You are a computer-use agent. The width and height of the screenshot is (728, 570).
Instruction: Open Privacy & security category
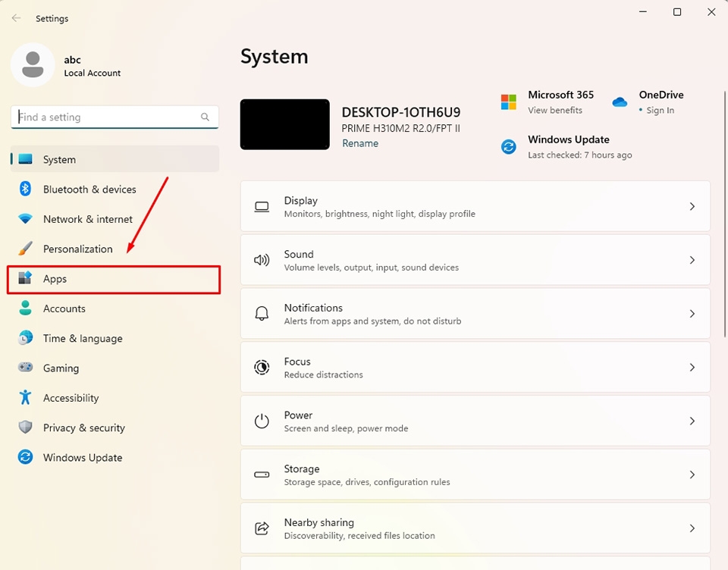pos(115,427)
